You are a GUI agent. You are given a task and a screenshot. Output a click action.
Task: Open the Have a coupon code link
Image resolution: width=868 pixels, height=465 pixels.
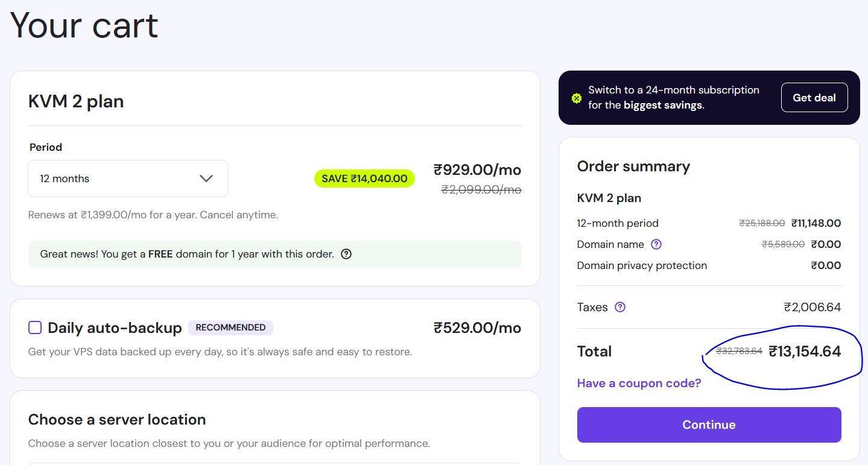[639, 383]
